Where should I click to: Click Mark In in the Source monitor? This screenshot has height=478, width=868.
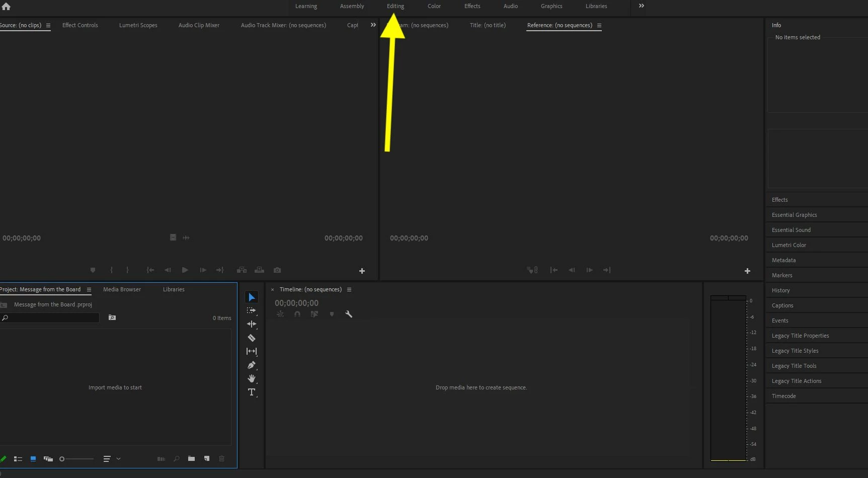[111, 270]
